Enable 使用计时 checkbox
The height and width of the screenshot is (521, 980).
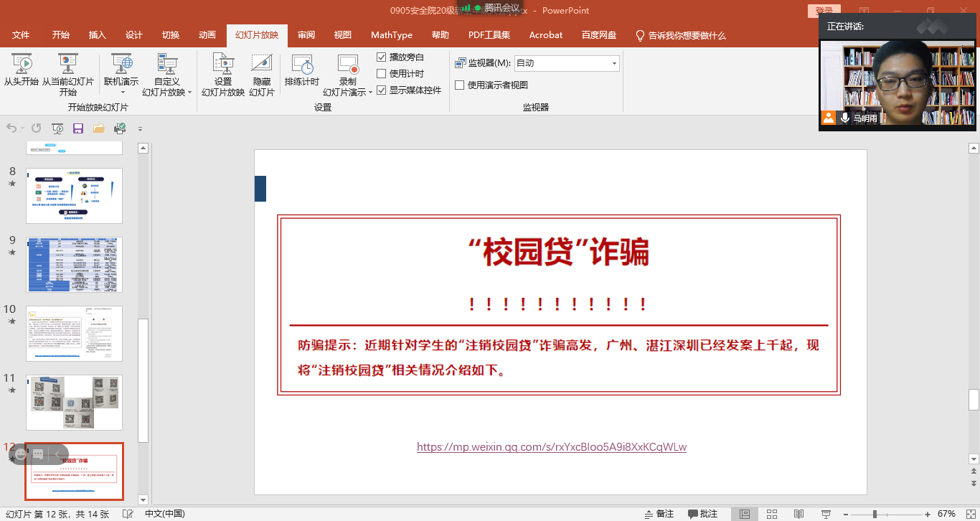point(382,74)
